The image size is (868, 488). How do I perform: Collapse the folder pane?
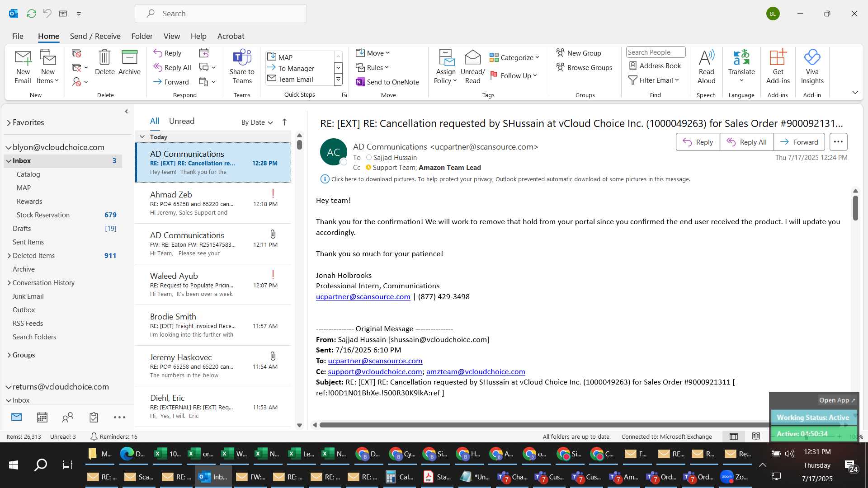point(126,111)
